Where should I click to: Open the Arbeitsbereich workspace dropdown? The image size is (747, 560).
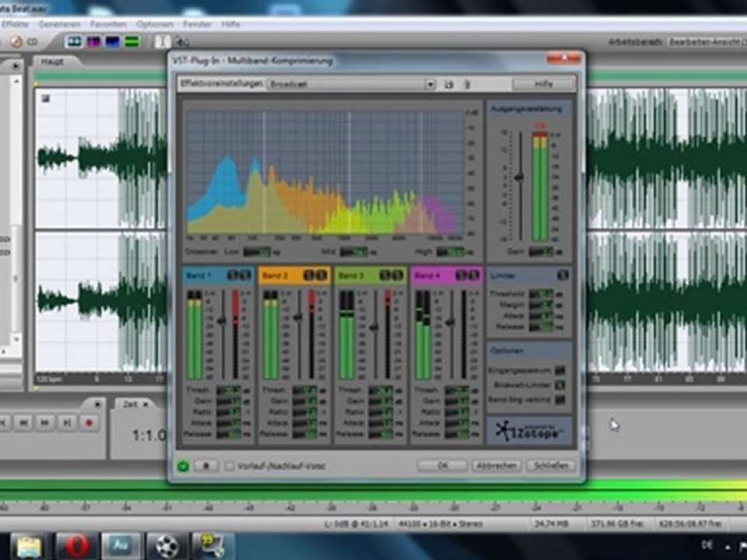pos(704,41)
